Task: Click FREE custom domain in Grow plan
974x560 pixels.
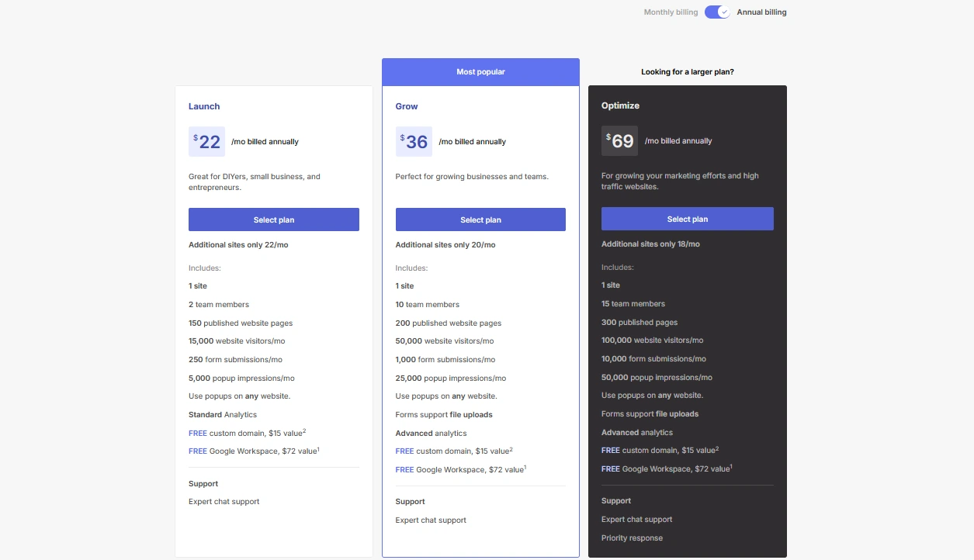Action: (454, 451)
